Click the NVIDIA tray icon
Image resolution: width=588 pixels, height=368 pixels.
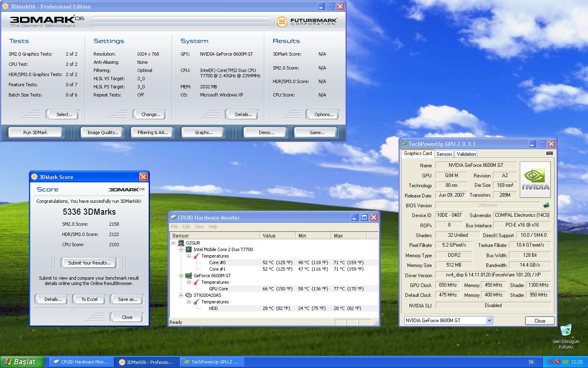click(x=565, y=362)
